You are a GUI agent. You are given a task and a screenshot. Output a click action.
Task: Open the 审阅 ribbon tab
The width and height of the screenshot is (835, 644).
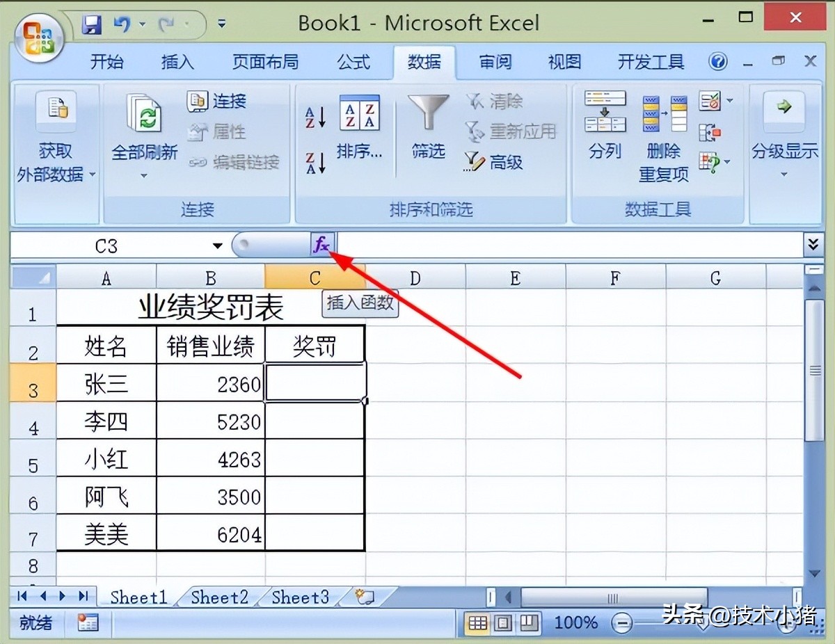pyautogui.click(x=495, y=62)
